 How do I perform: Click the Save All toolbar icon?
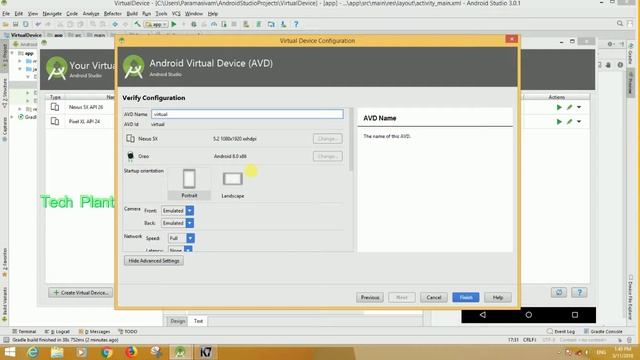click(16, 24)
